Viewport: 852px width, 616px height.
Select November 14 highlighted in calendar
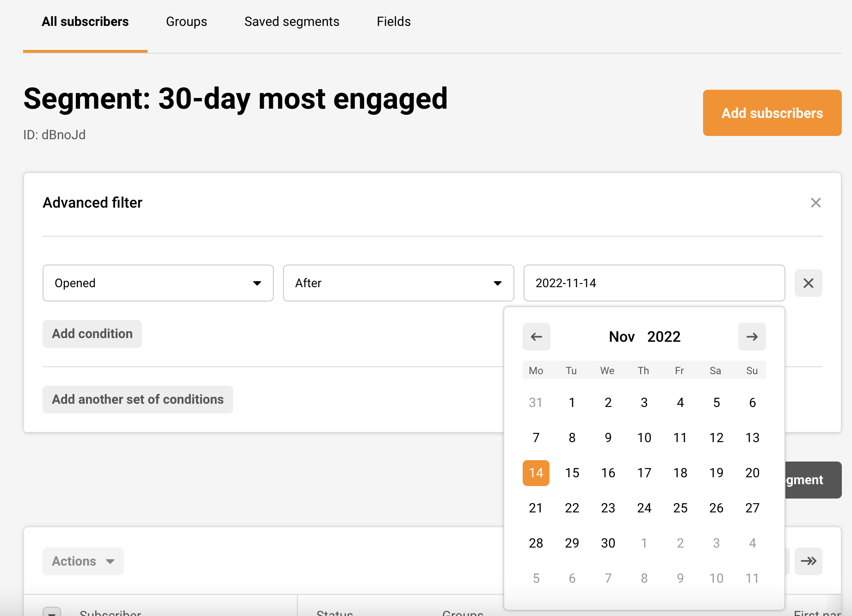click(536, 473)
